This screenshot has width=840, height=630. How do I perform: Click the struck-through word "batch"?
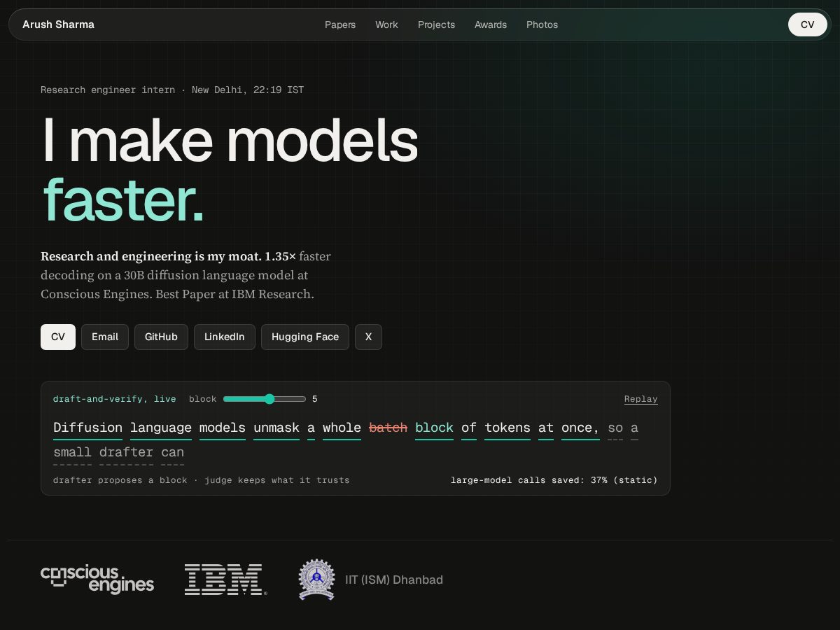click(x=388, y=428)
